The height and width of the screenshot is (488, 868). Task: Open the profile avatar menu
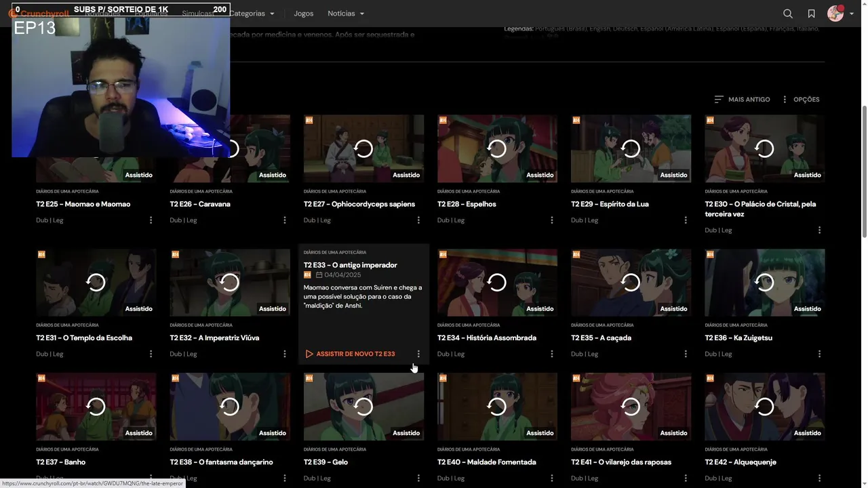(840, 14)
